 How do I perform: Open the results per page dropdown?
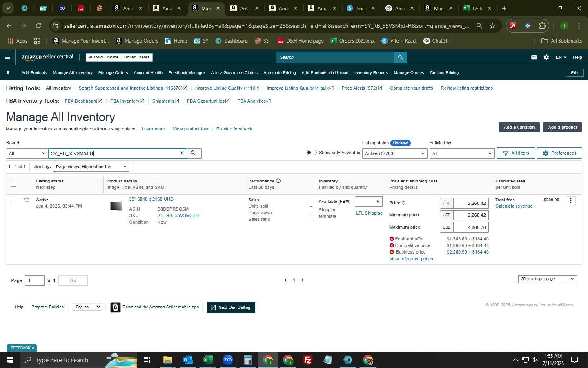coord(547,279)
